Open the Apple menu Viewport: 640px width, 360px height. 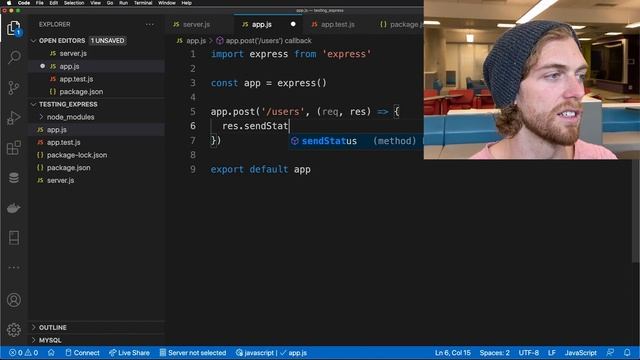pos(9,3)
